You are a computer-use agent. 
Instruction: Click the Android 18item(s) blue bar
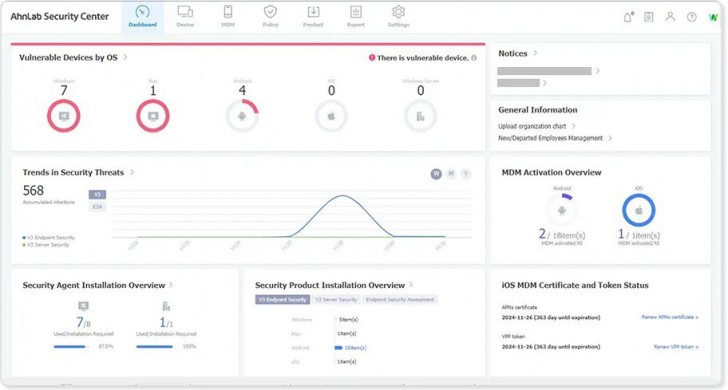point(338,348)
